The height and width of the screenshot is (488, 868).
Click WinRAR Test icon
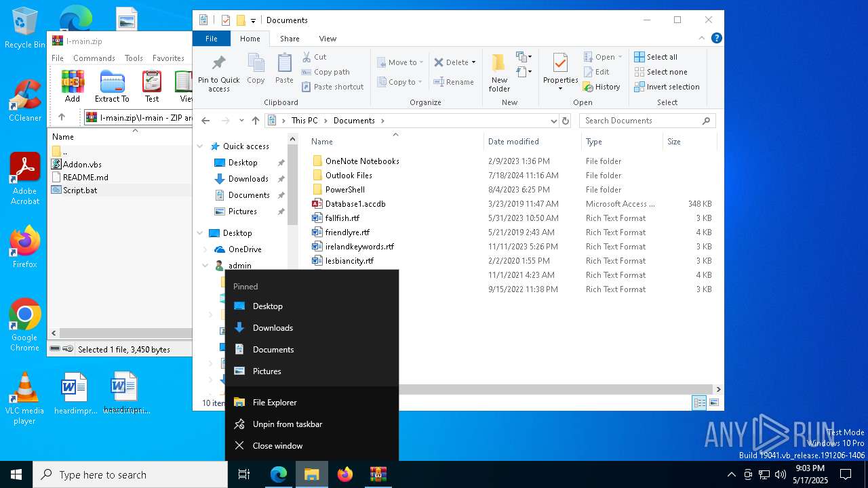(152, 86)
